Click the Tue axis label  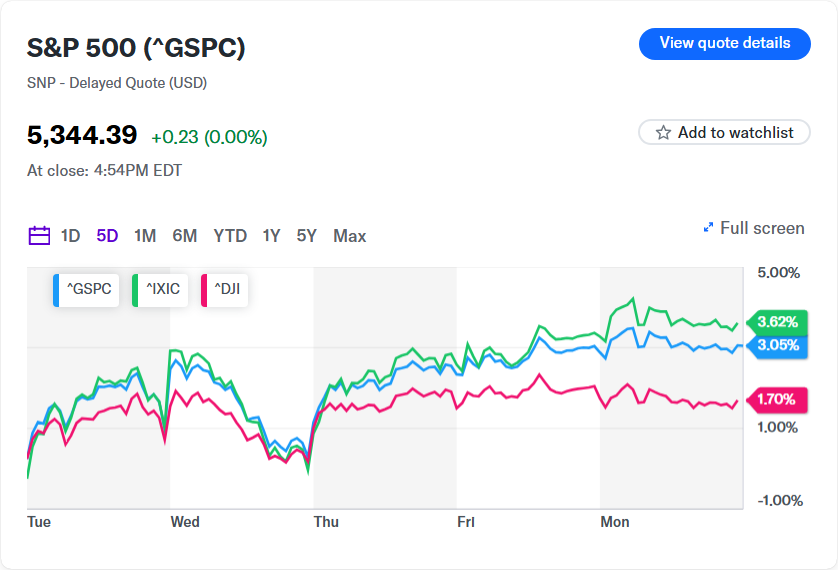point(39,522)
